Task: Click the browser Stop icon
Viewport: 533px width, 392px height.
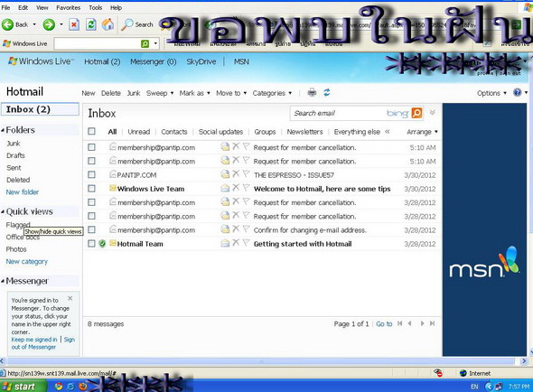Action: pos(74,24)
